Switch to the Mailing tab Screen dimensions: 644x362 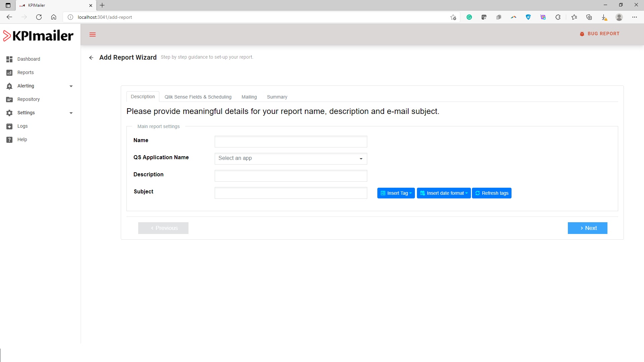pyautogui.click(x=249, y=97)
